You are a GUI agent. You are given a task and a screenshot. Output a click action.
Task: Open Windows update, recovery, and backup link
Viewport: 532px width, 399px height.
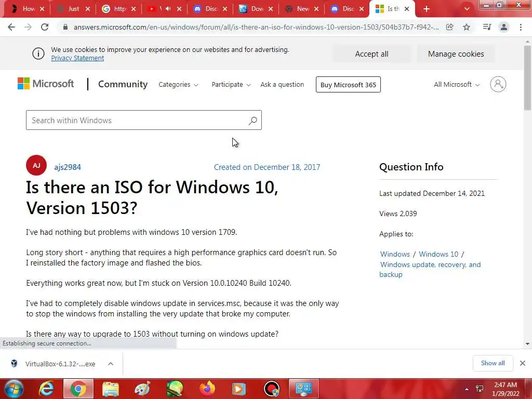430,270
